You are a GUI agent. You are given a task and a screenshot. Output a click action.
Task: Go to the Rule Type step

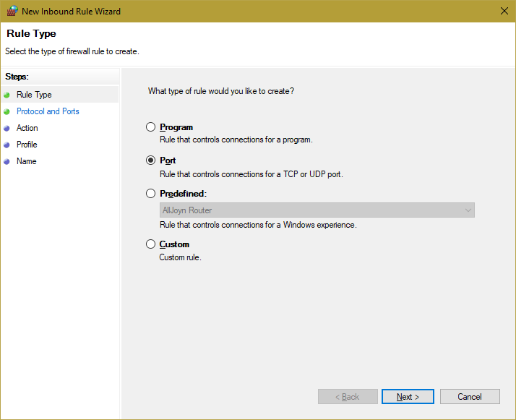click(x=34, y=95)
